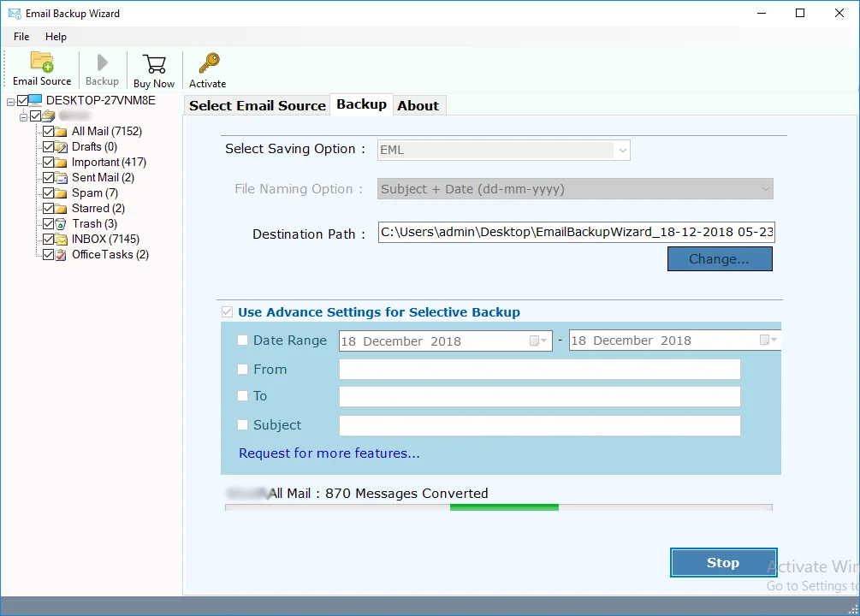Switch to the Select Email Source tab
This screenshot has width=860, height=616.
click(257, 105)
